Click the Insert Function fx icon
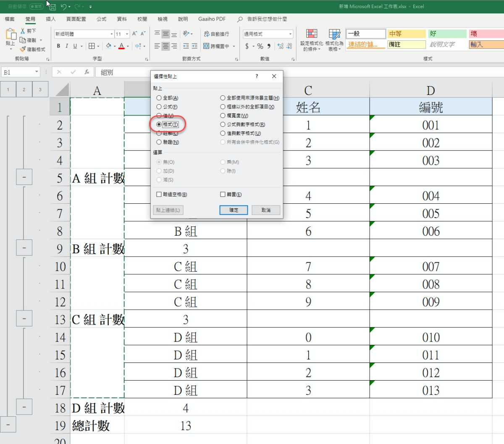The width and height of the screenshot is (504, 444). pos(87,72)
